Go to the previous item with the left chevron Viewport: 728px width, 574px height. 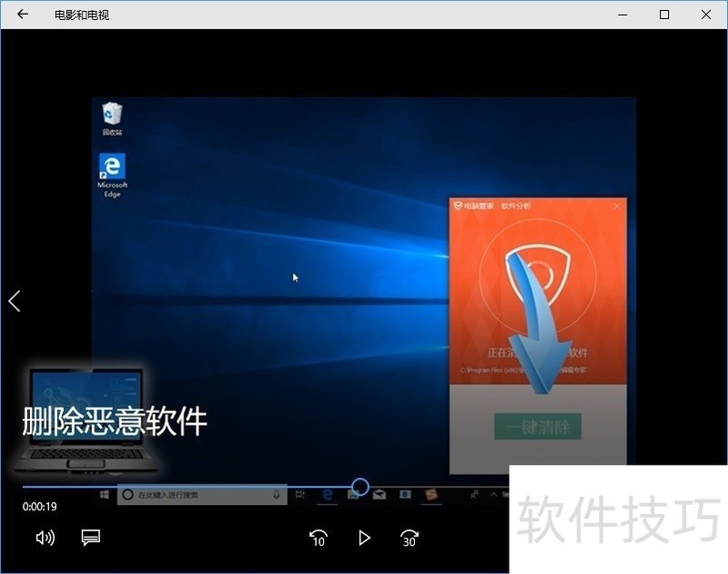pos(15,301)
